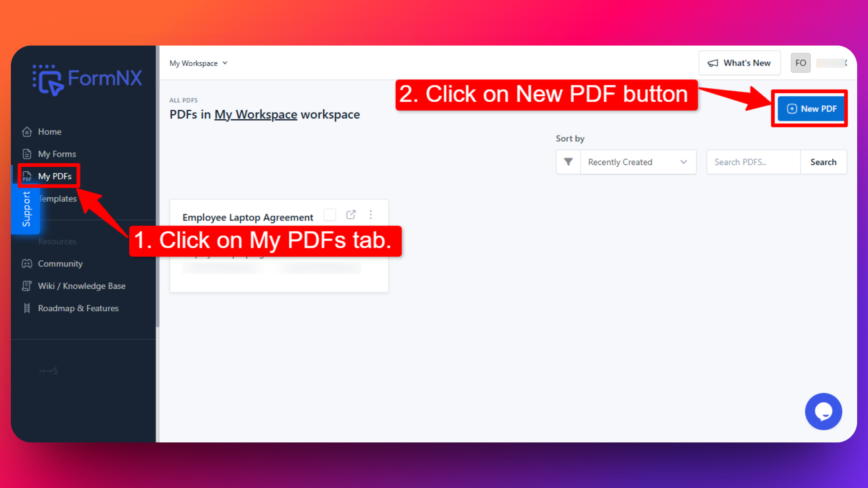Open Employee Laptop Agreement PDF title

coord(248,217)
